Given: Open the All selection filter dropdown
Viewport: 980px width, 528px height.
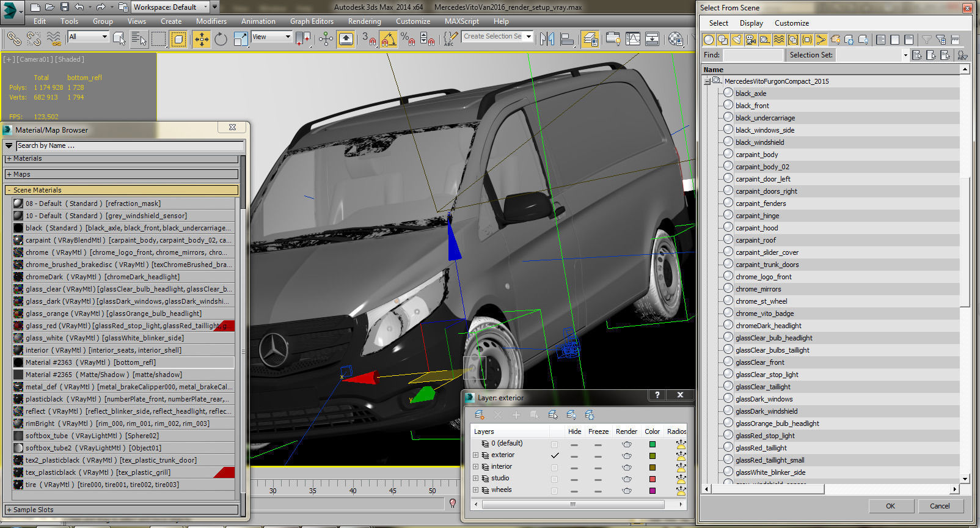Looking at the screenshot, I should coord(88,37).
